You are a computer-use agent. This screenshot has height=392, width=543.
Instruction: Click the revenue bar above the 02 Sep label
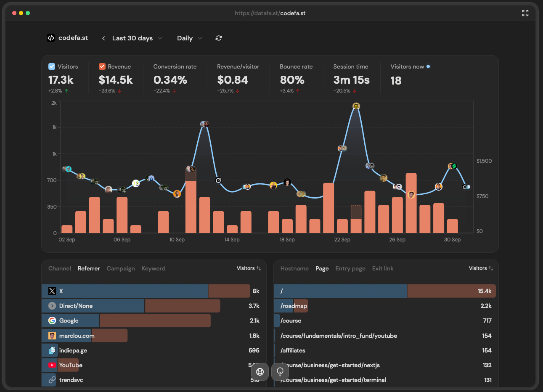tap(67, 229)
